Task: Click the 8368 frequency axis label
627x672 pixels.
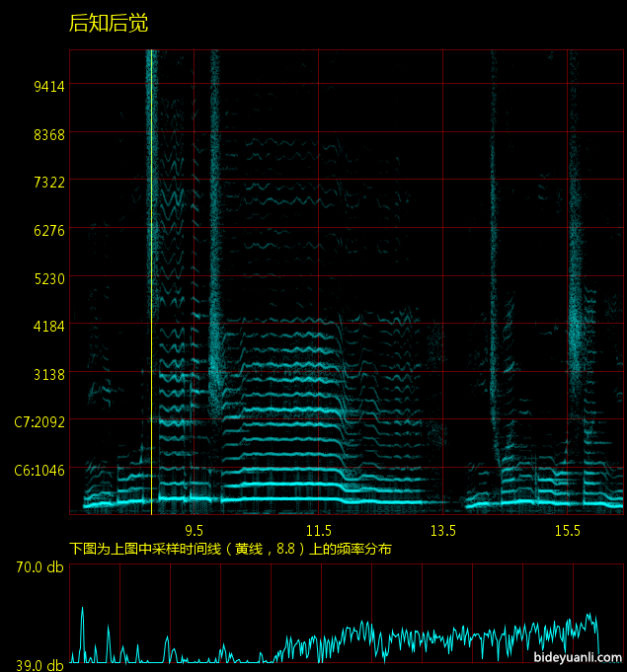Action: tap(48, 134)
